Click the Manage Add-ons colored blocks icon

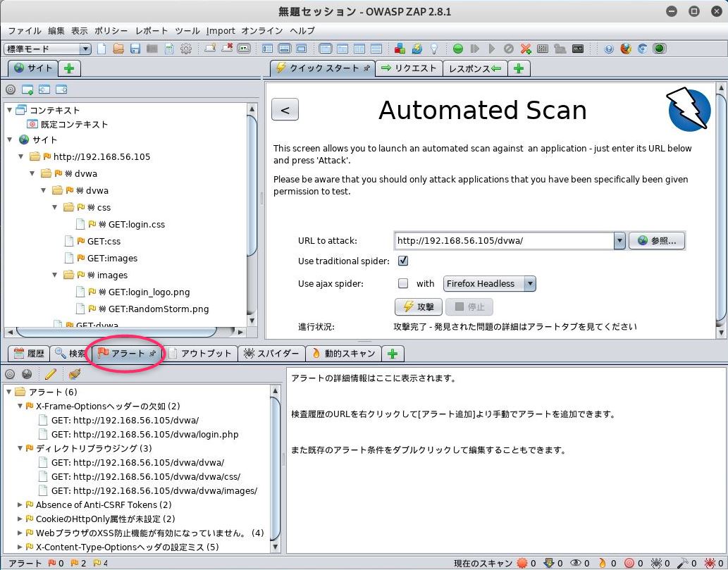(400, 49)
